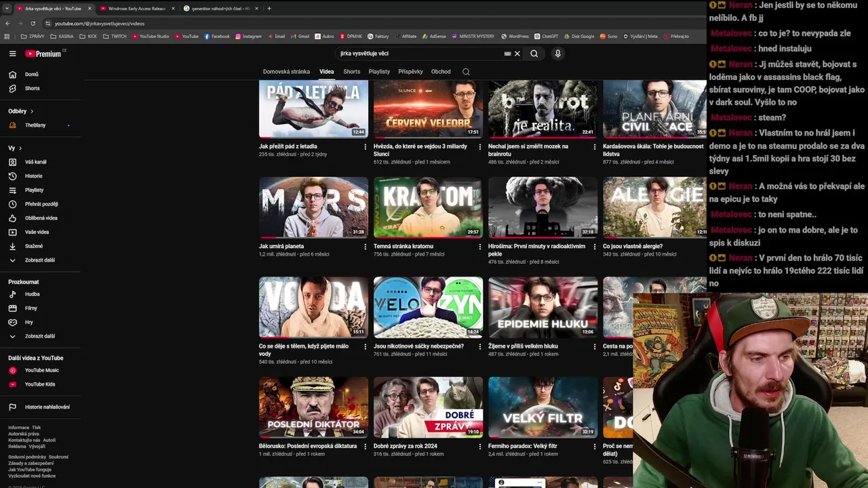Open Stažené in sidebar
868x488 pixels.
(34, 246)
